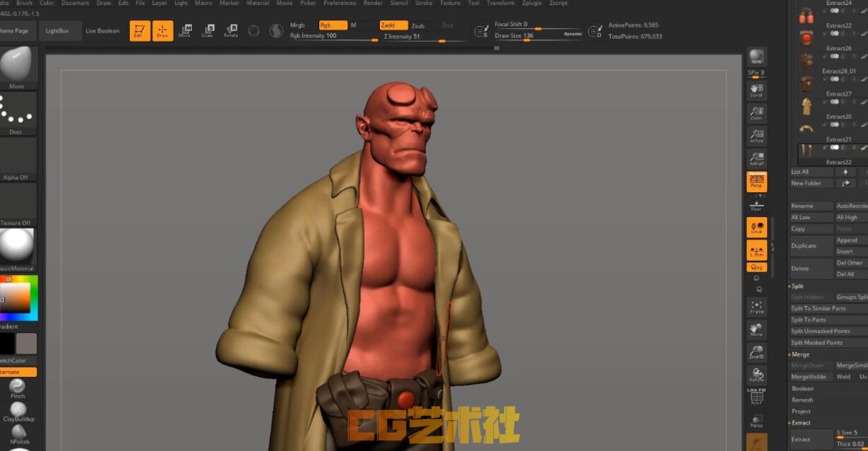Screen dimensions: 868x451
Task: Click the Sculptris Pro mode icon
Action: [x=276, y=30]
